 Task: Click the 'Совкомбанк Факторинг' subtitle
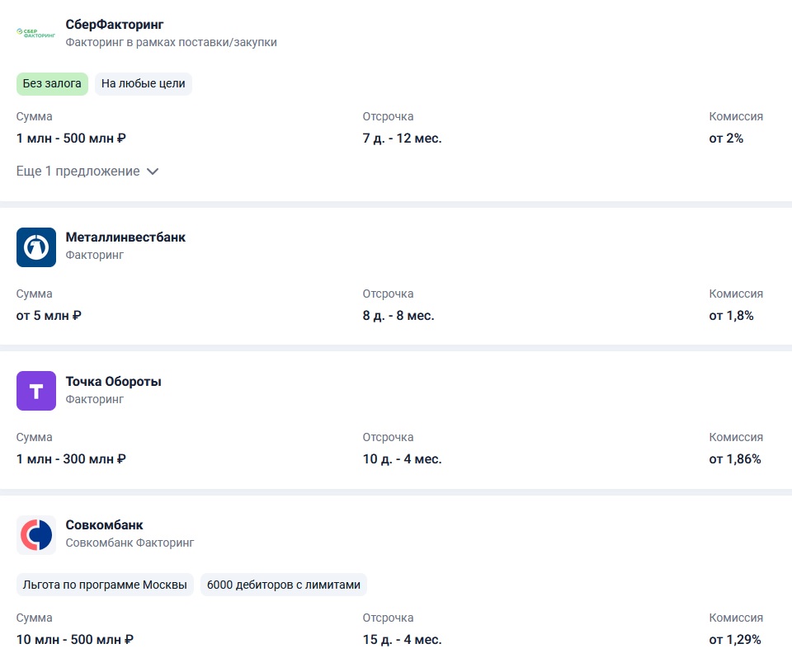(130, 543)
